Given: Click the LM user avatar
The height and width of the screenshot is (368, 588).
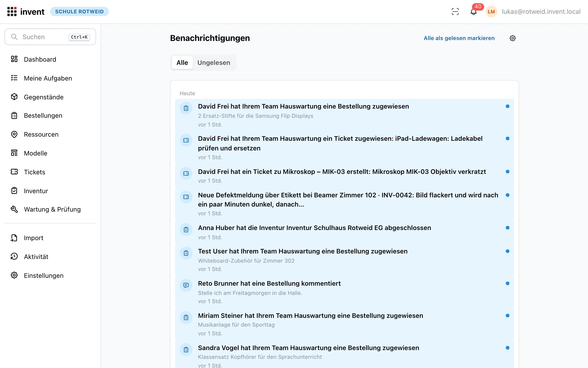Looking at the screenshot, I should pos(491,11).
